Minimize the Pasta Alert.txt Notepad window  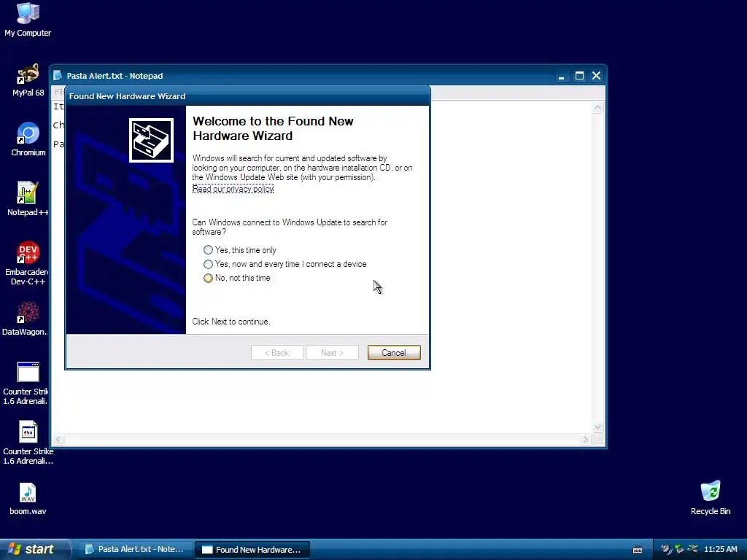tap(562, 76)
